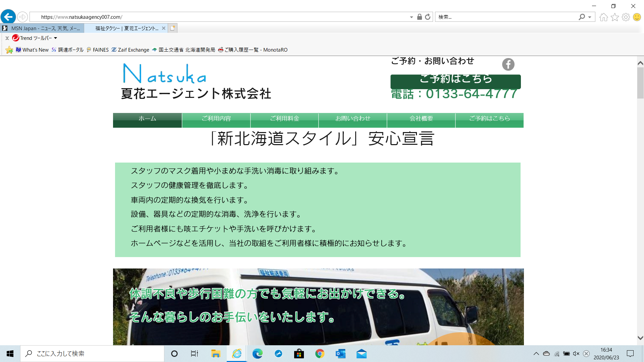The height and width of the screenshot is (362, 644).
Task: Select ご利用料金 in navigation menu
Action: (284, 120)
